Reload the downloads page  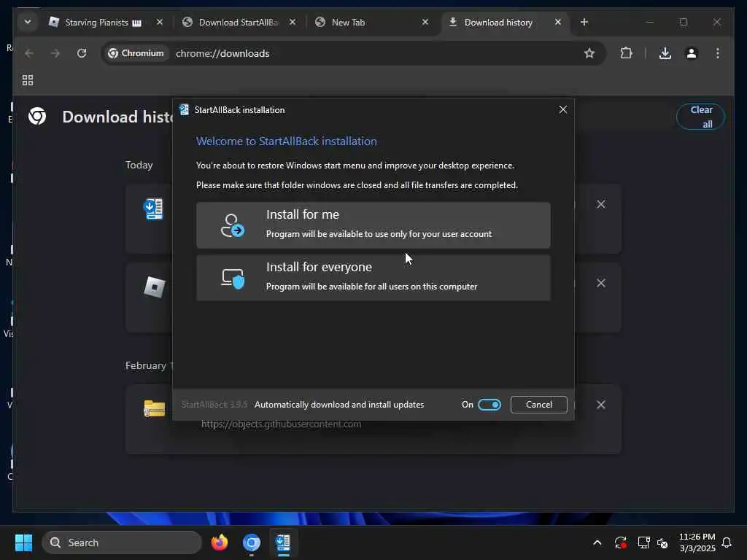click(82, 53)
